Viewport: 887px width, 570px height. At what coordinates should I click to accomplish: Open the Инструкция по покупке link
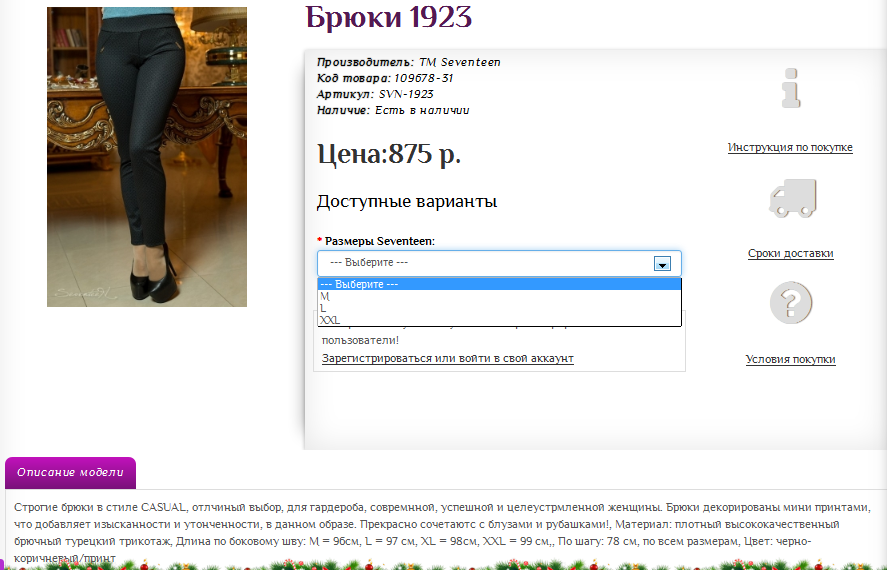(790, 147)
